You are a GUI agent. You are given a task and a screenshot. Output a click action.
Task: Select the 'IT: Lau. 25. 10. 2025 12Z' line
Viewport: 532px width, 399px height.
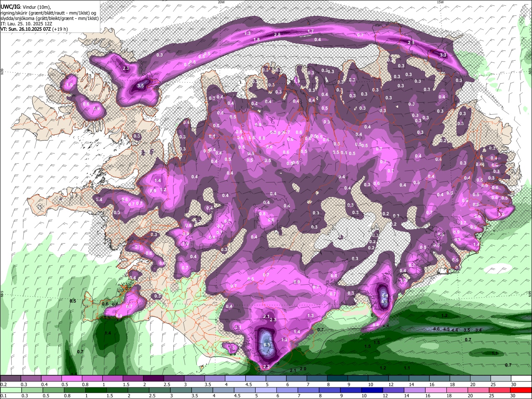(x=26, y=24)
